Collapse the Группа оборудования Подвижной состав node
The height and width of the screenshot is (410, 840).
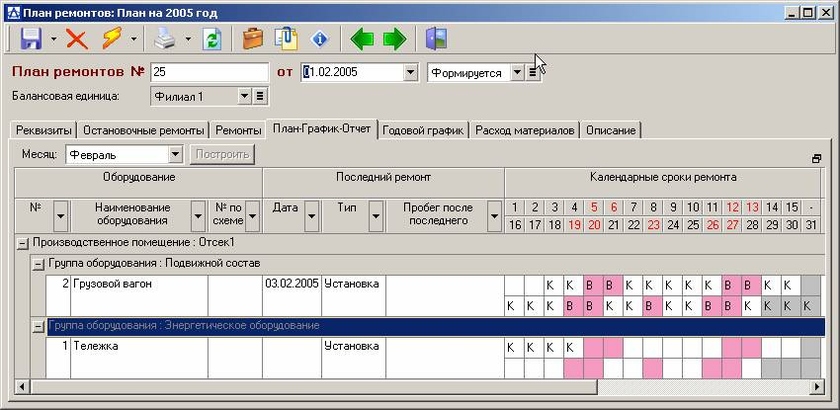click(38, 263)
